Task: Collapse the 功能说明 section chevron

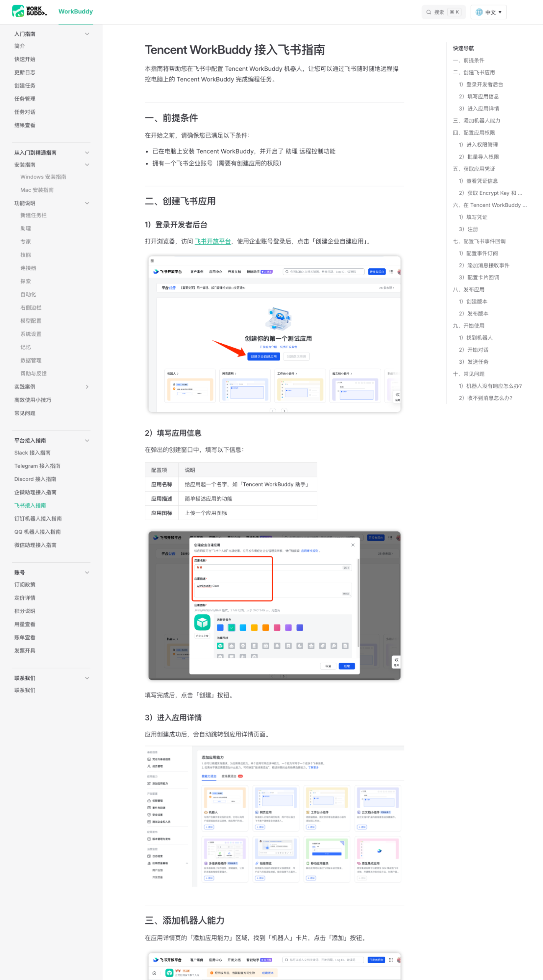Action: (87, 203)
